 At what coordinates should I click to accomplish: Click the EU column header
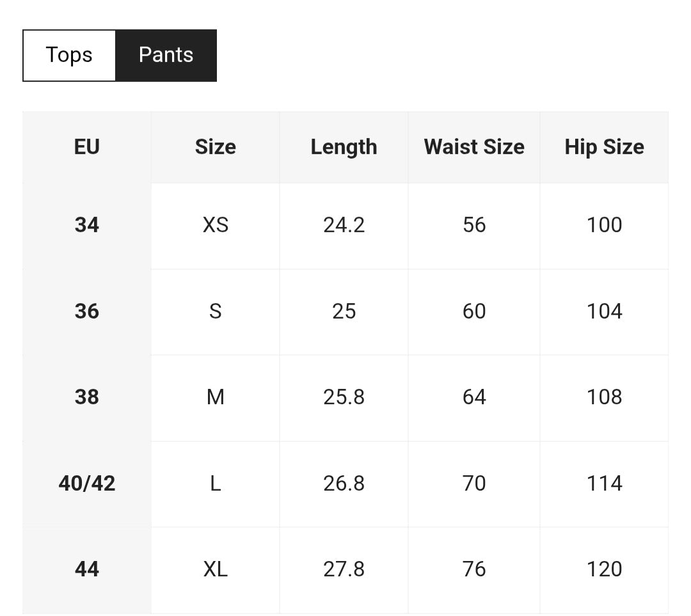tap(87, 147)
